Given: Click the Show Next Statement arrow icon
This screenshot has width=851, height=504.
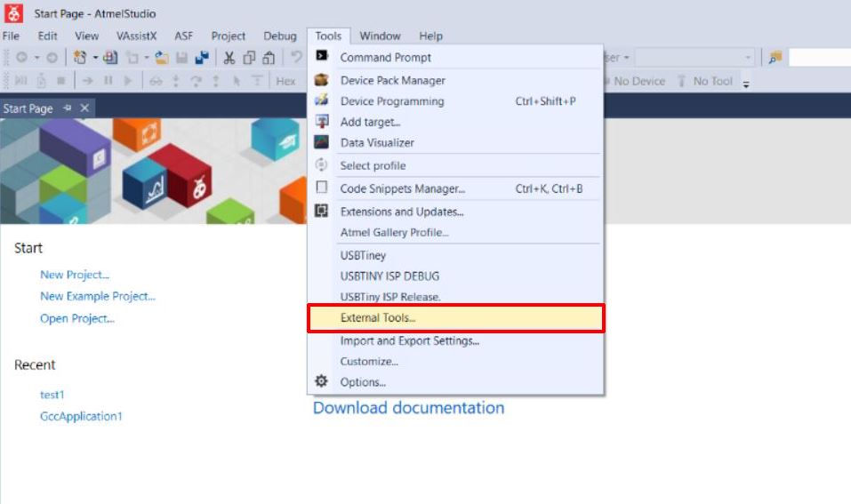Looking at the screenshot, I should [x=87, y=81].
